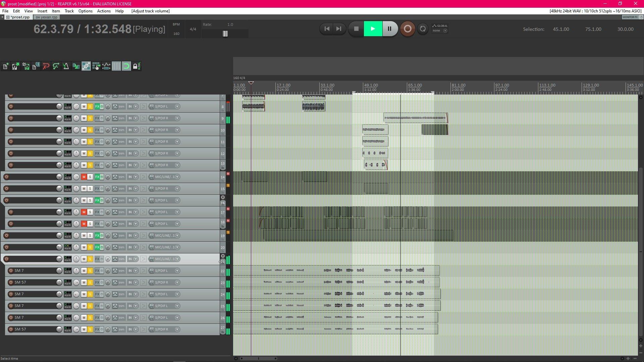Open input dropdown on track 19 MIC/LINE
The height and width of the screenshot is (362, 644).
click(x=177, y=235)
